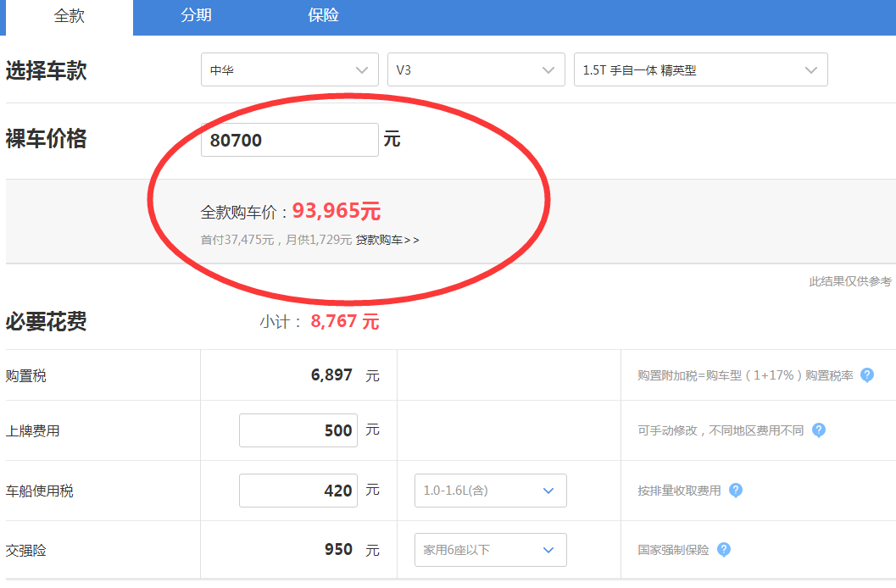Image resolution: width=896 pixels, height=588 pixels.
Task: Switch to the 全款 tab
Action: pos(70,16)
